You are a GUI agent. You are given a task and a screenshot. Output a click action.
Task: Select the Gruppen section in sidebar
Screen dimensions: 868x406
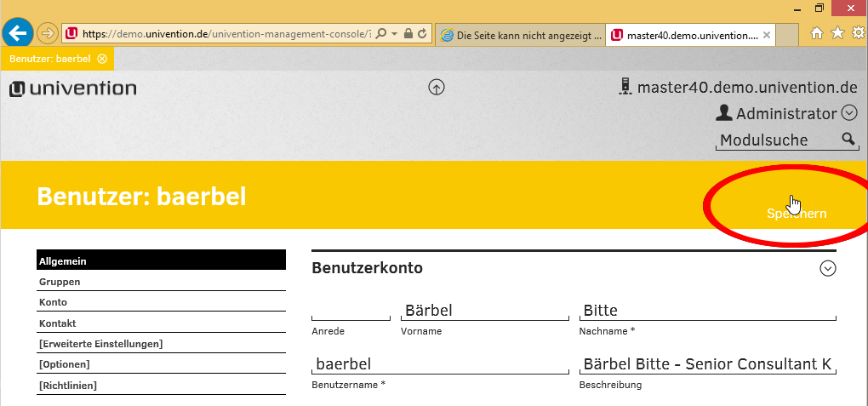tap(60, 282)
